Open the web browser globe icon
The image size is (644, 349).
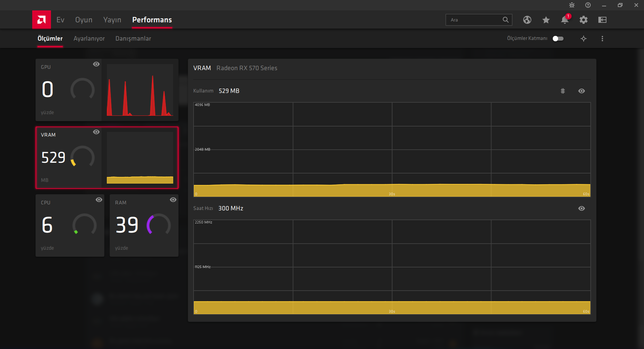[527, 20]
